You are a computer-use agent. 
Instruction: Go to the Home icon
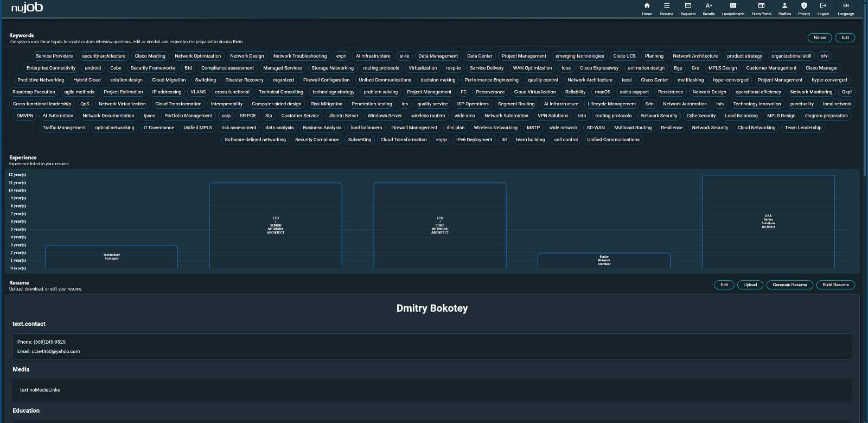tap(647, 6)
